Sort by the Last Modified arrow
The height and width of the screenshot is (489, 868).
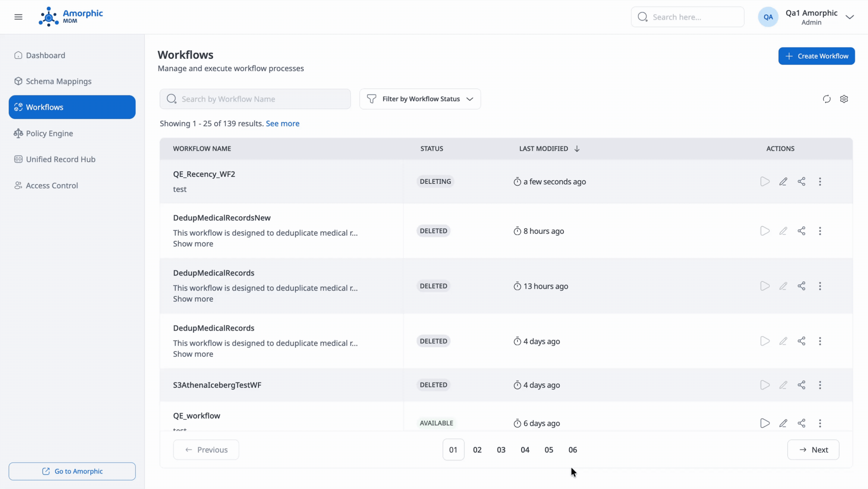pyautogui.click(x=577, y=149)
